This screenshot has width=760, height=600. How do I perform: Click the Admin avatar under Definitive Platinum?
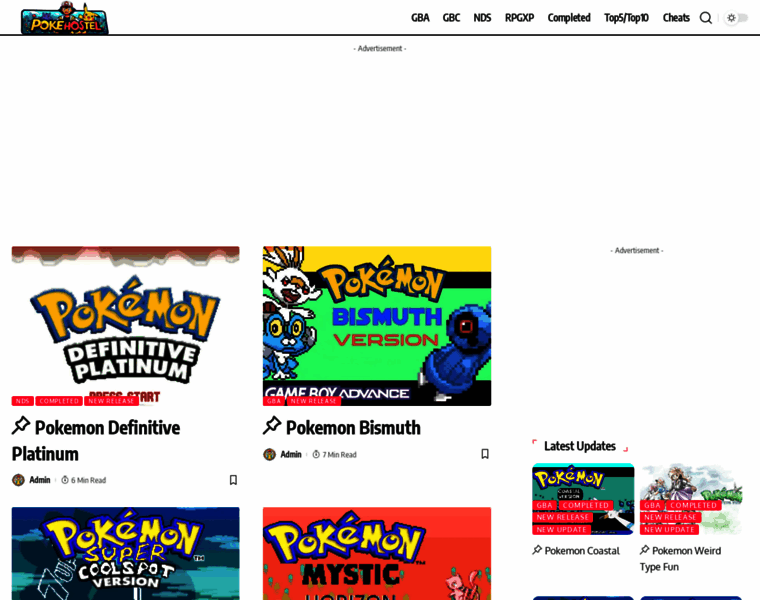click(x=18, y=480)
